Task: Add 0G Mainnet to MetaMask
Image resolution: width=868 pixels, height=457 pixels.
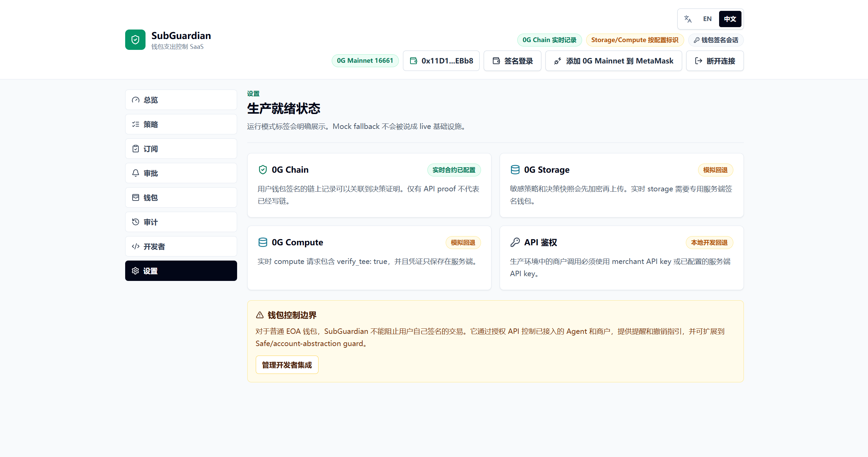Action: point(614,61)
